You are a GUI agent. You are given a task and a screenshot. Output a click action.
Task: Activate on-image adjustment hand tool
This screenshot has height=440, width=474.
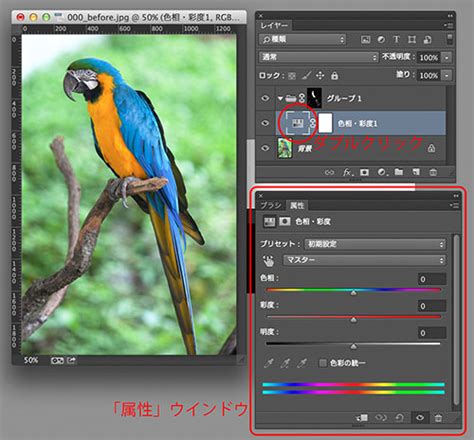[268, 261]
